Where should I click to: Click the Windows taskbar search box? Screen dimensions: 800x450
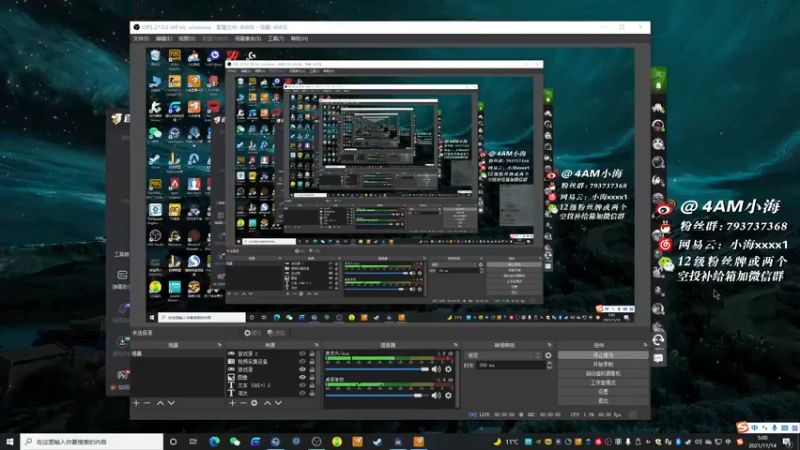pos(92,442)
